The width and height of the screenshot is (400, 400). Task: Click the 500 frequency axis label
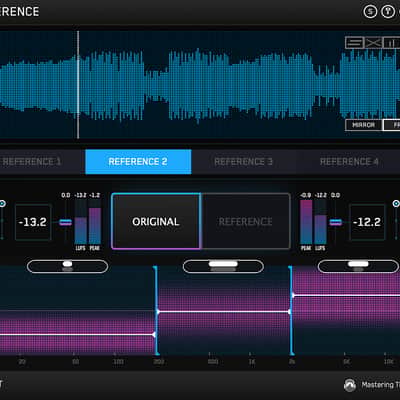pos(213,362)
